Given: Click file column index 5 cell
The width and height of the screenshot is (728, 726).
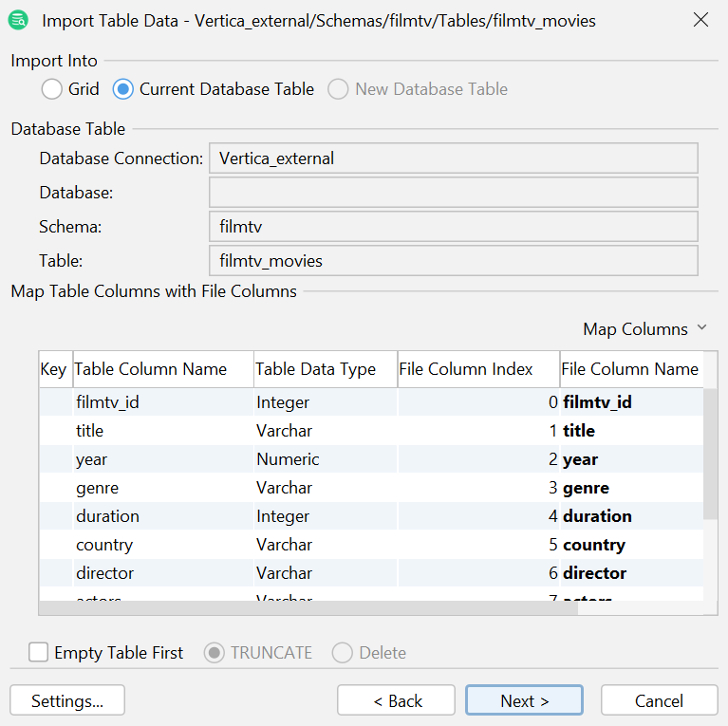Looking at the screenshot, I should tap(478, 545).
